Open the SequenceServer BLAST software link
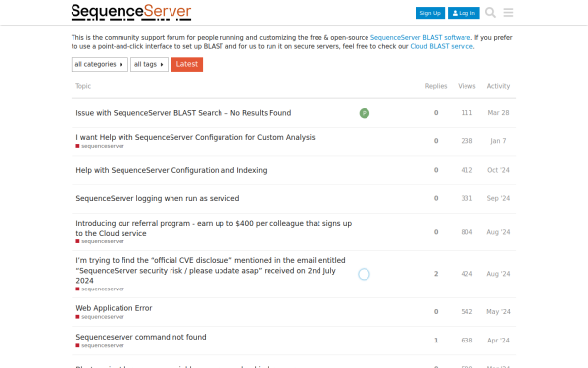 [420, 38]
